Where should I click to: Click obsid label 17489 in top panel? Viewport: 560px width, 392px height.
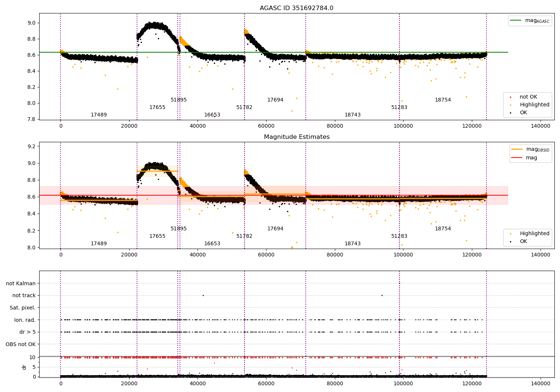pos(99,115)
